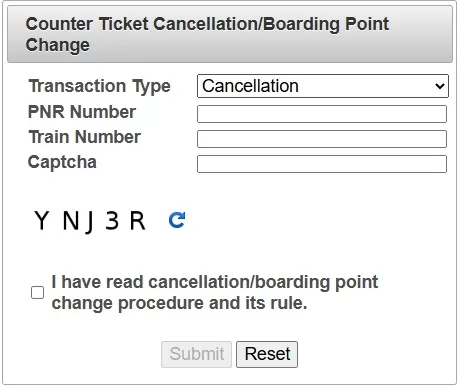Focus the Train Number input field
The width and height of the screenshot is (458, 386).
[x=322, y=139]
